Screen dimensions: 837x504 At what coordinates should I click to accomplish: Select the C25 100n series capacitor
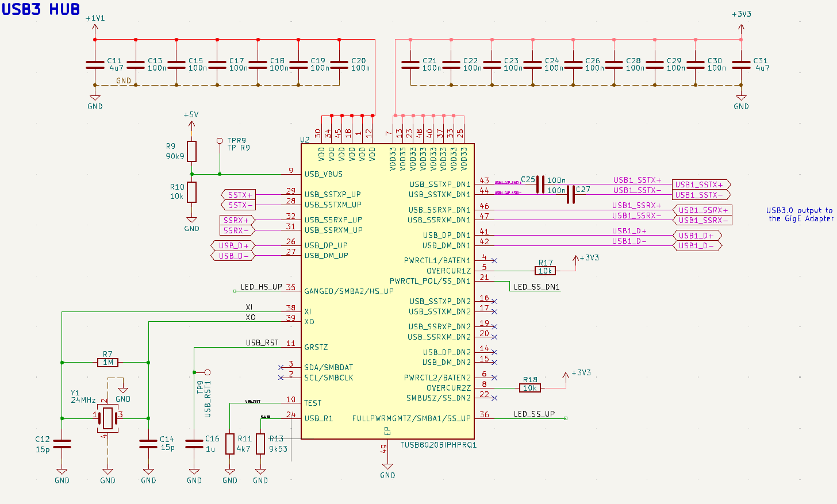(540, 184)
